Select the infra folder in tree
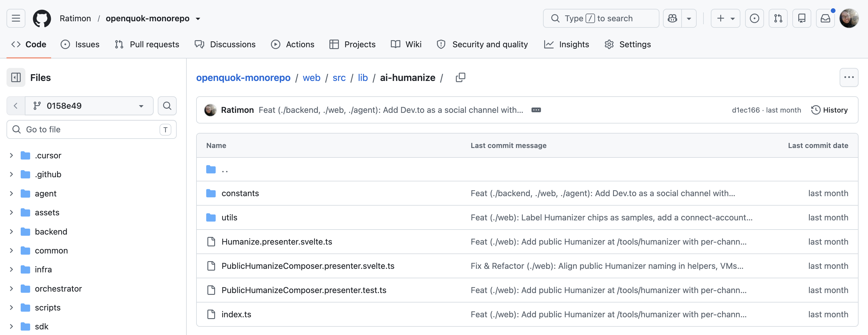The width and height of the screenshot is (868, 335). tap(43, 270)
